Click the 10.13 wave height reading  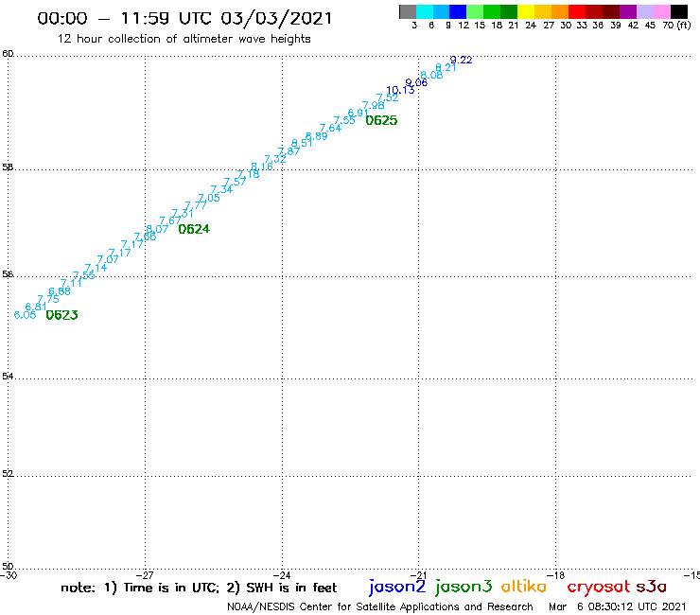pyautogui.click(x=400, y=90)
